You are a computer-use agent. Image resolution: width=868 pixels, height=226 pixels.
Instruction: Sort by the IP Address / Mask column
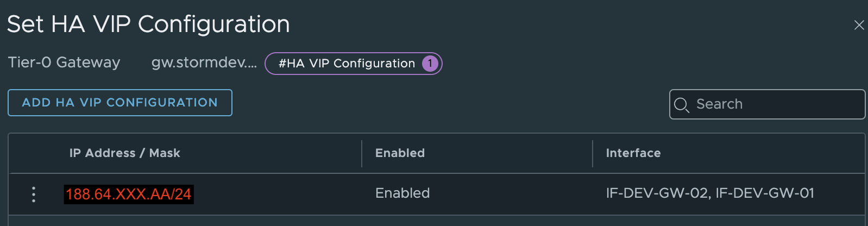tap(124, 153)
